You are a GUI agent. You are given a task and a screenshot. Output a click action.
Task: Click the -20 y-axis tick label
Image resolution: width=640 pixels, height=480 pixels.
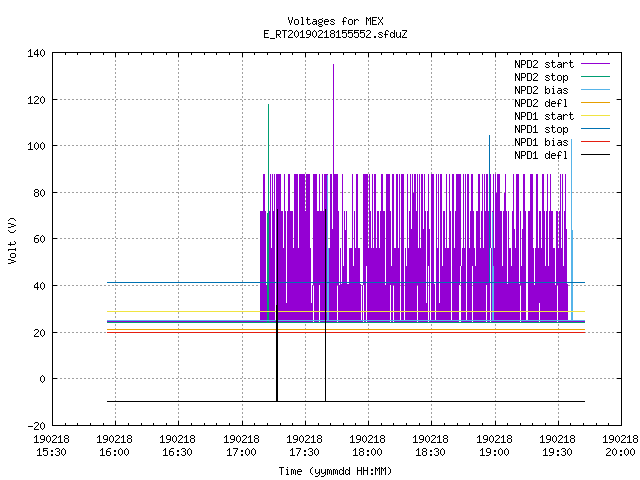point(36,426)
